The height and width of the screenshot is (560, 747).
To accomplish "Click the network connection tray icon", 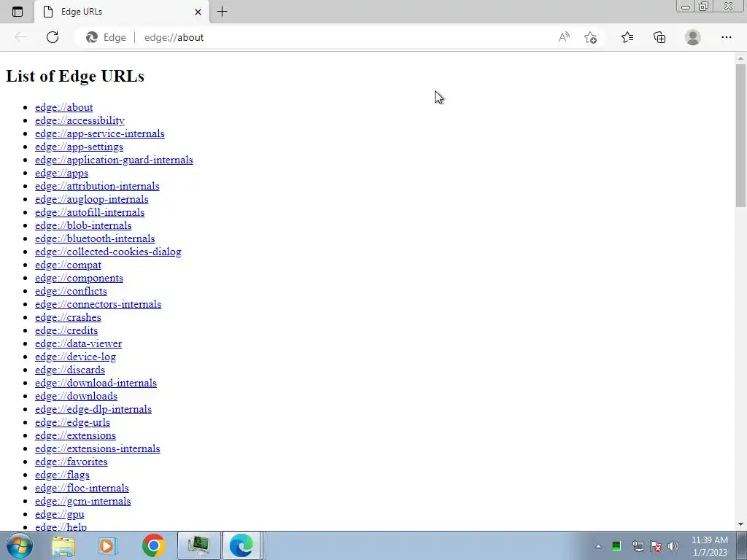I will pyautogui.click(x=638, y=546).
